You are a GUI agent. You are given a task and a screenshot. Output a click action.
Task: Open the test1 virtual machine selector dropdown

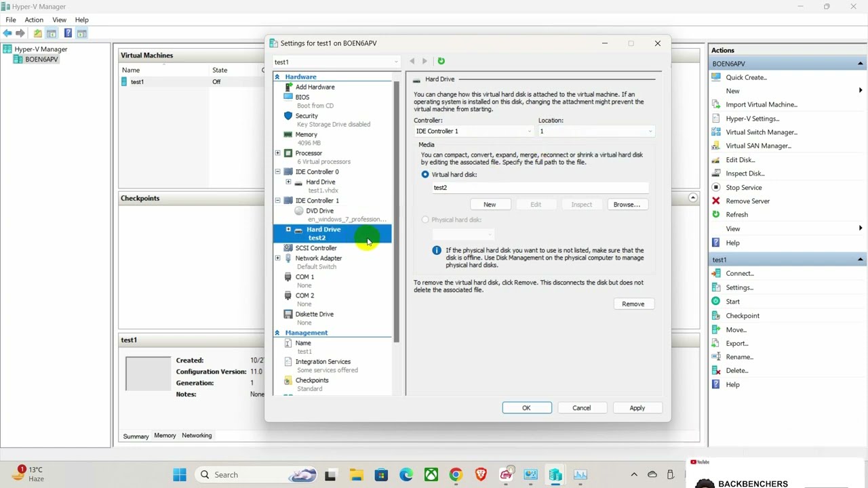336,62
